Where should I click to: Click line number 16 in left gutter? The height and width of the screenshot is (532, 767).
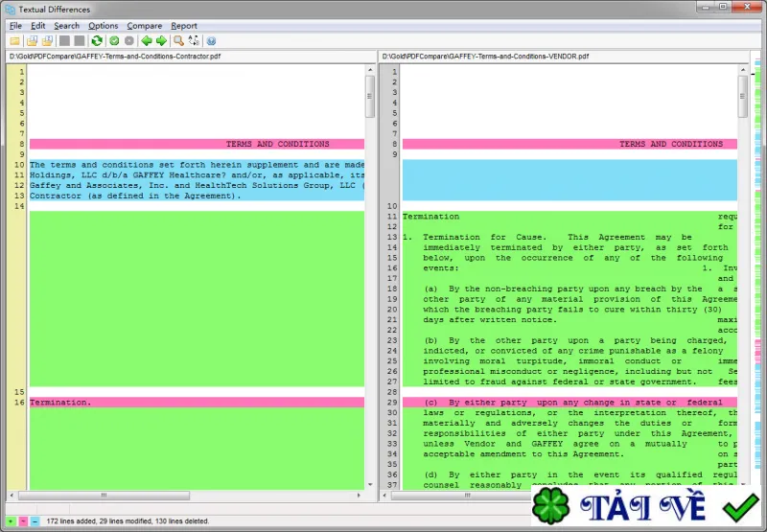click(x=19, y=403)
